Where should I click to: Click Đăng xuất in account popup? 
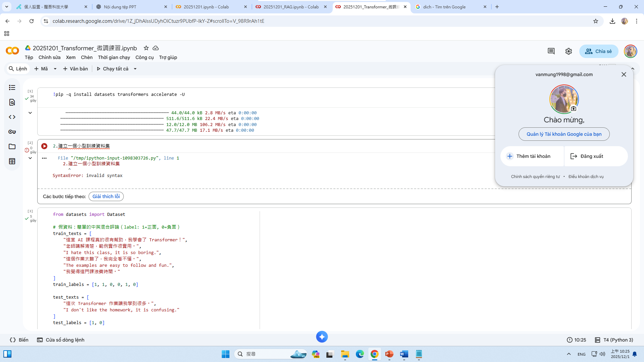(592, 156)
